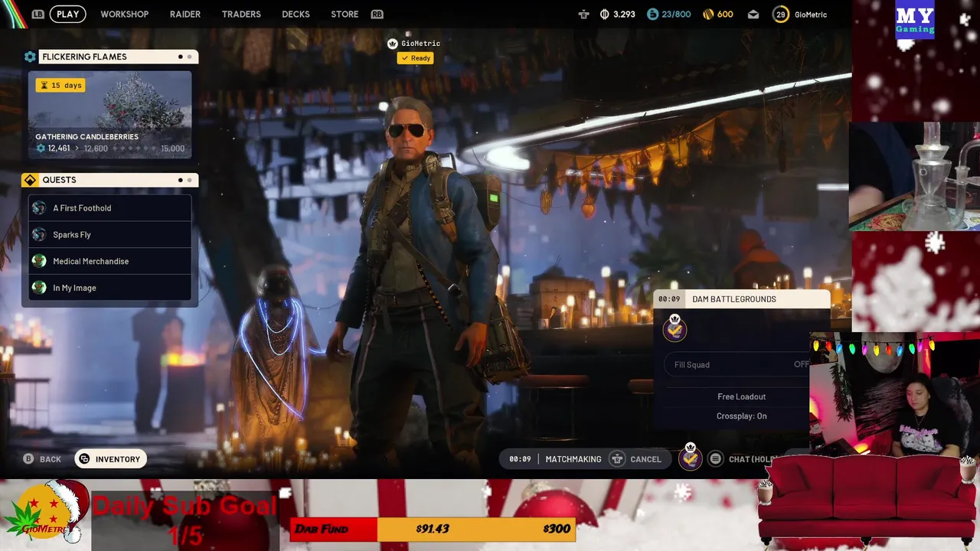Open the PLAY tab in top menu

67,14
